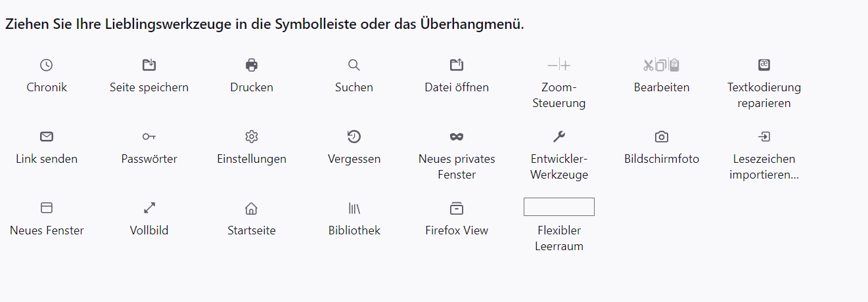Screen dimensions: 868x302
Task: Click the Chronik clock icon
Action: point(47,65)
